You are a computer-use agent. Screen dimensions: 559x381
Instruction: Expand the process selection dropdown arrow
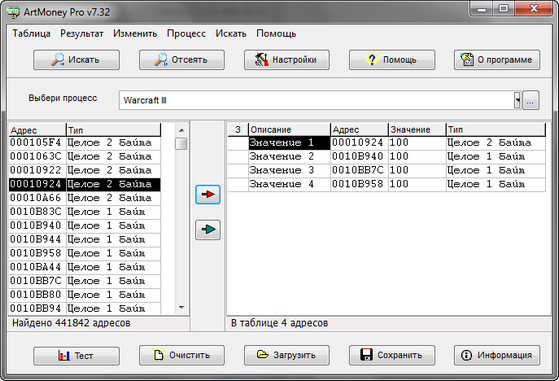517,100
